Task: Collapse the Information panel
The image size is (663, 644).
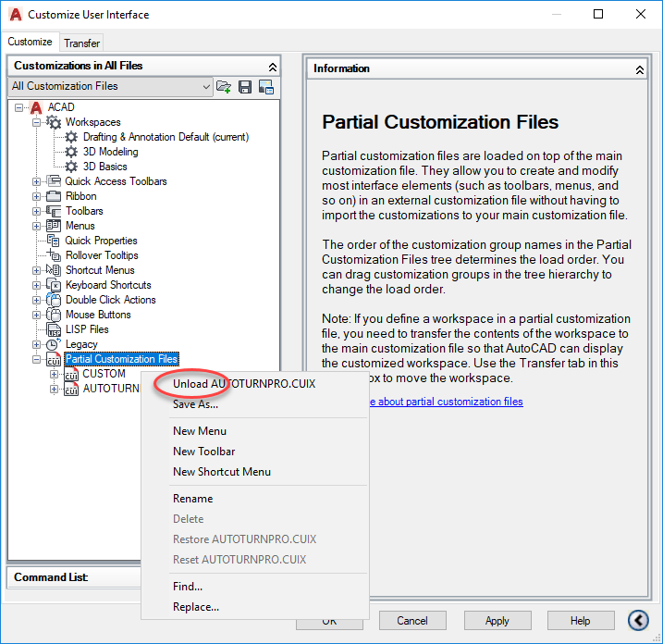Action: 640,69
